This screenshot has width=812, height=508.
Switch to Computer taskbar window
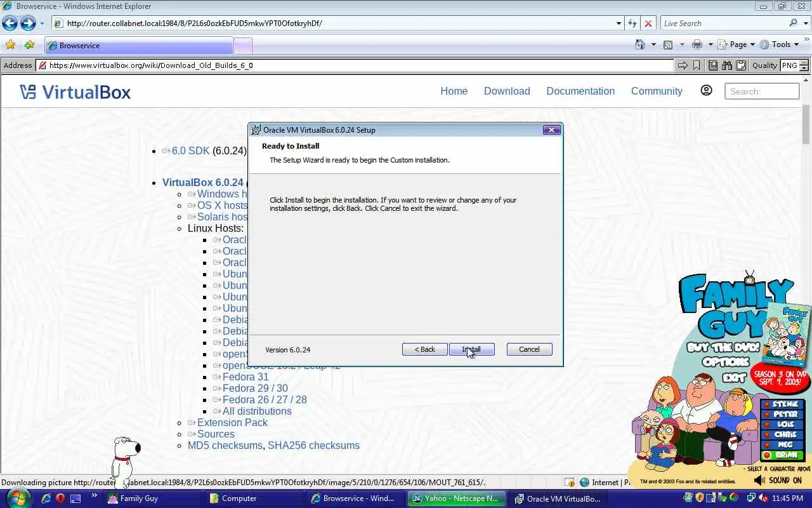click(254, 498)
